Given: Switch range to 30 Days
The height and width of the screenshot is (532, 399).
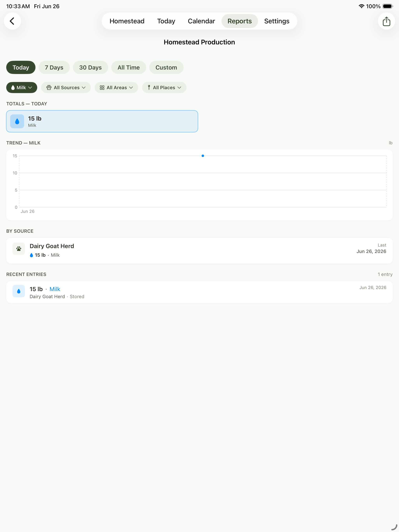Looking at the screenshot, I should coord(90,67).
